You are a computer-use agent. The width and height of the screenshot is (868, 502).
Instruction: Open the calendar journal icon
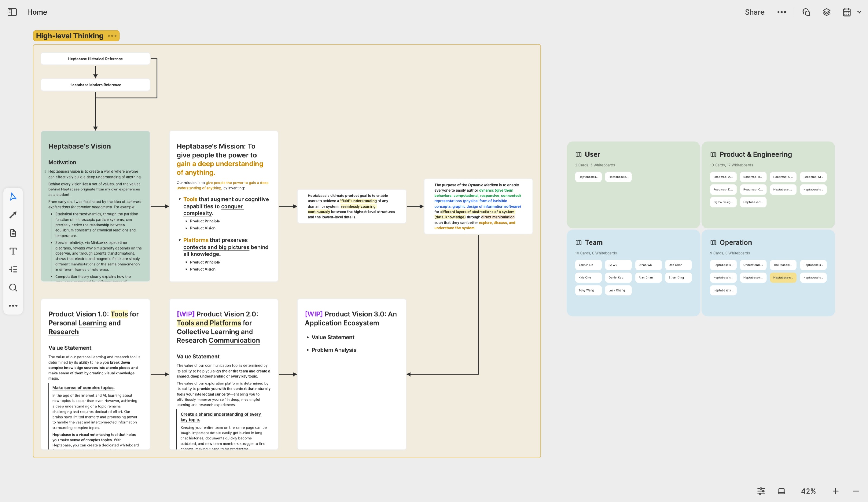point(847,12)
